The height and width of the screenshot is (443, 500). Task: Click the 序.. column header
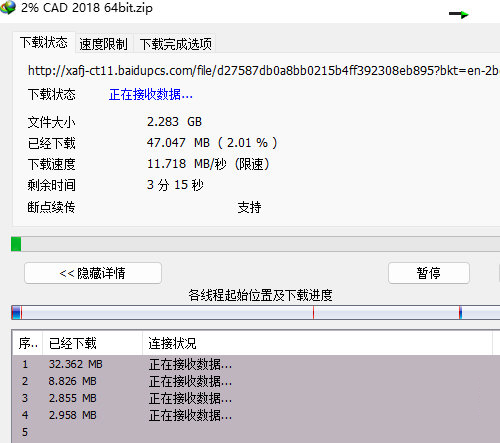pos(28,343)
